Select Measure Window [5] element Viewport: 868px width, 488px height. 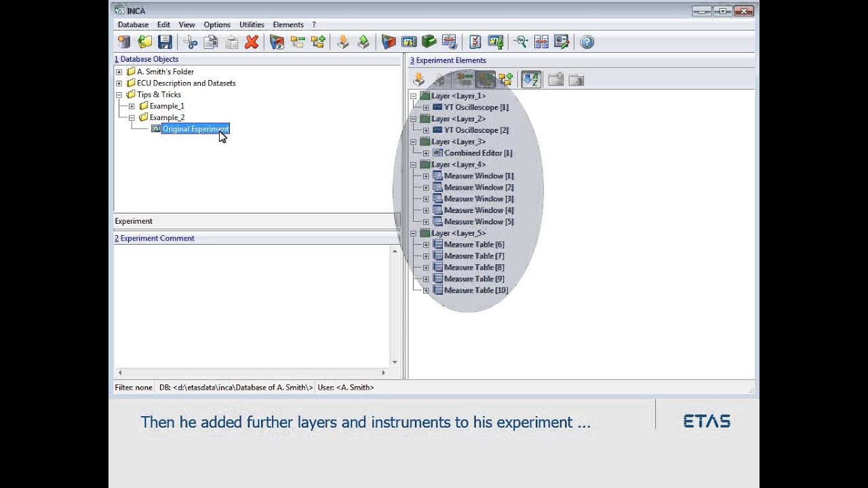(x=479, y=222)
